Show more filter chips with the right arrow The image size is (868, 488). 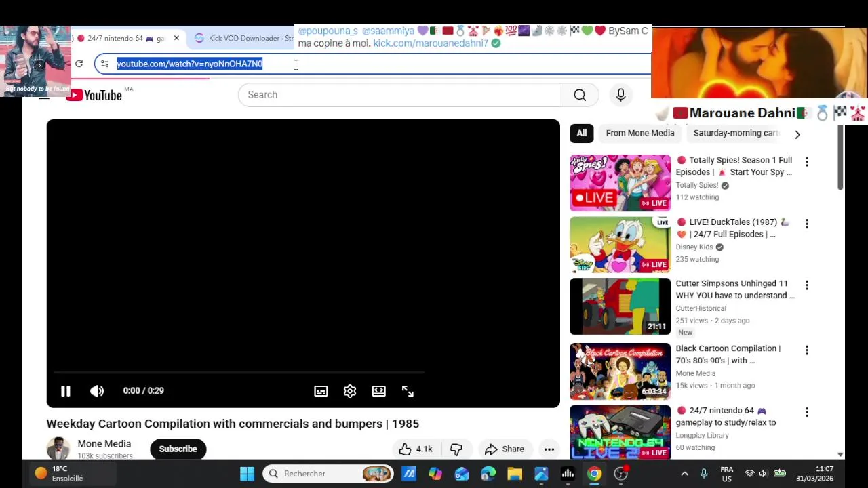(x=797, y=134)
